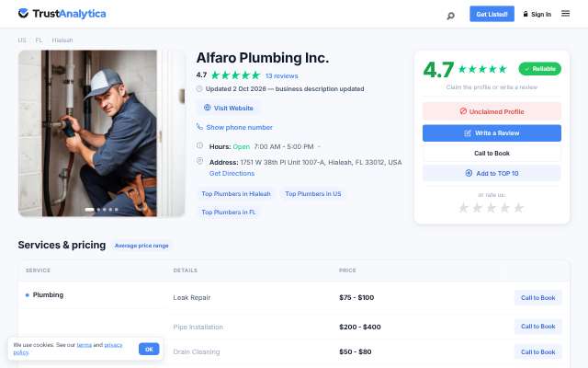Open Get Directions link
This screenshot has height=368, width=588.
point(232,174)
